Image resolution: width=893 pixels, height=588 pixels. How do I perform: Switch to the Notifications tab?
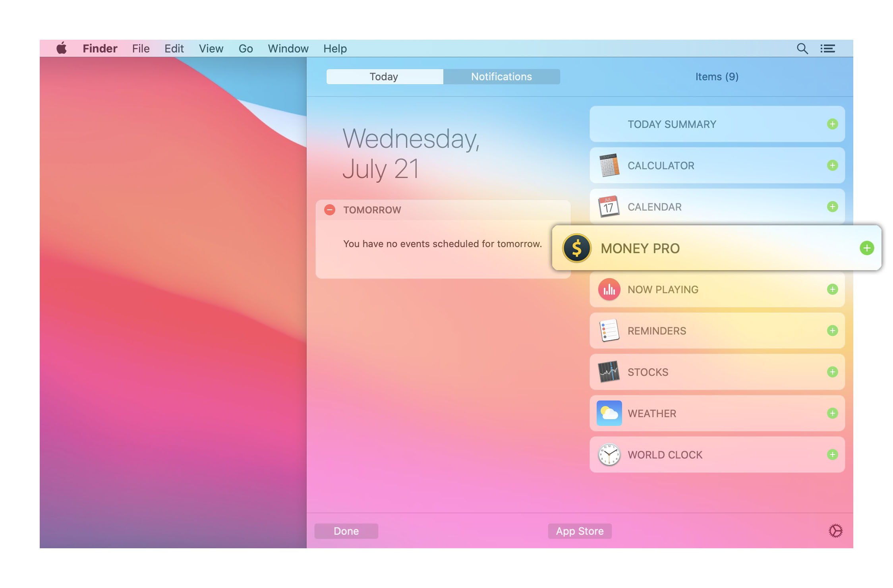[501, 76]
